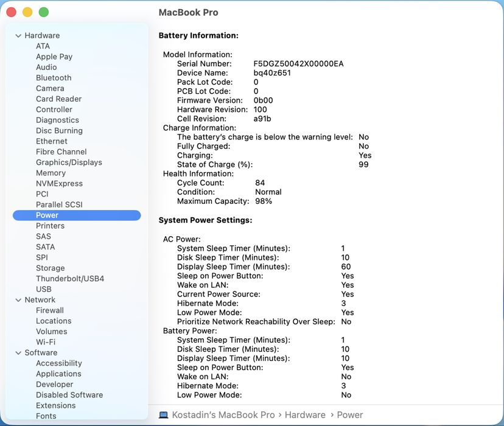Viewport: 504px width, 426px height.
Task: Click State of Charge value 99
Action: point(363,165)
